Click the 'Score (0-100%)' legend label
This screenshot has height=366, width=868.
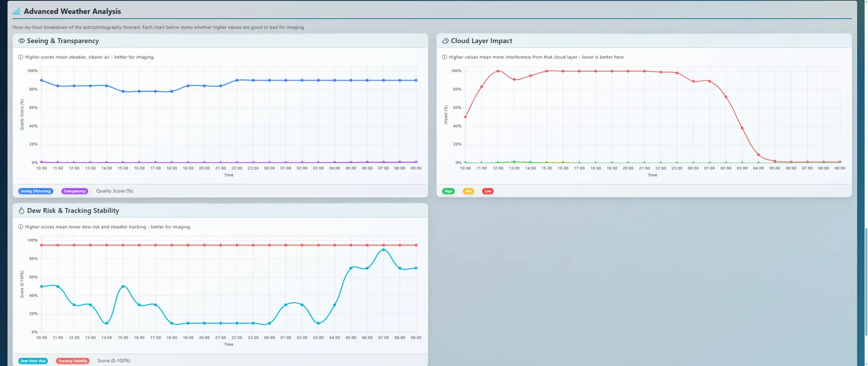tap(114, 361)
